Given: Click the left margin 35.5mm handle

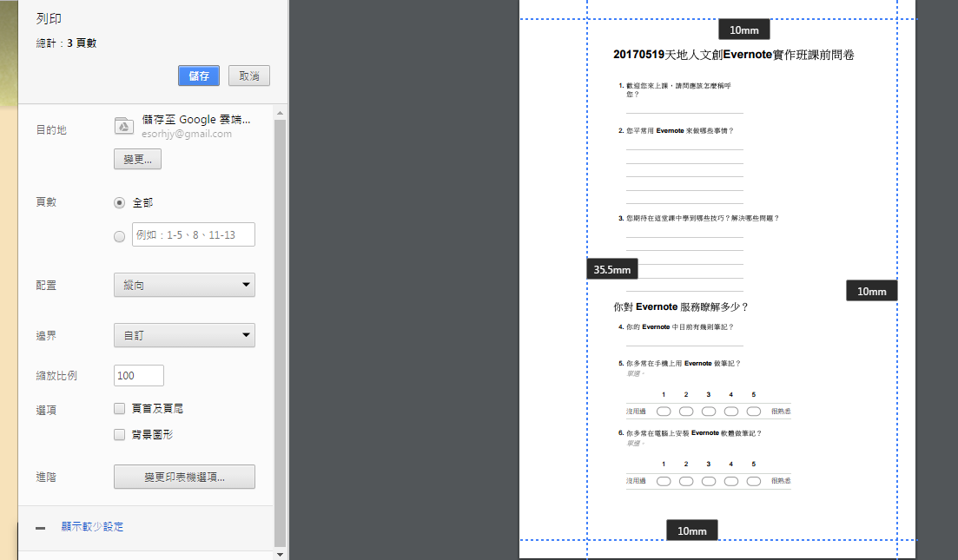Looking at the screenshot, I should coord(612,269).
